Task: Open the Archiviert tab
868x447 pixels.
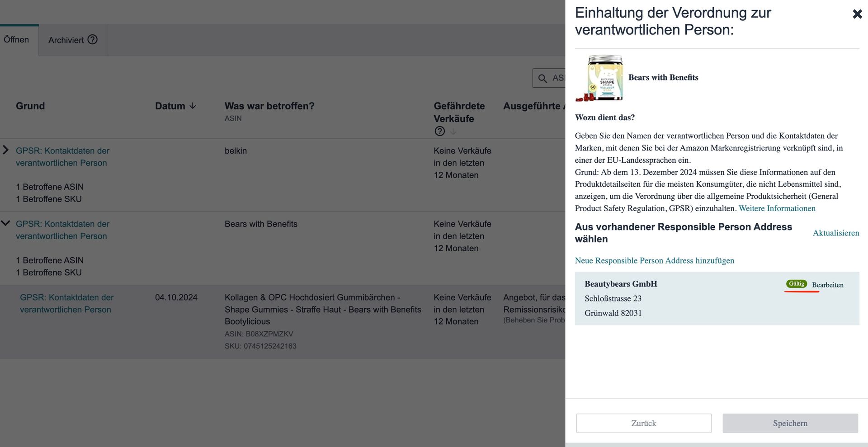Action: tap(66, 40)
